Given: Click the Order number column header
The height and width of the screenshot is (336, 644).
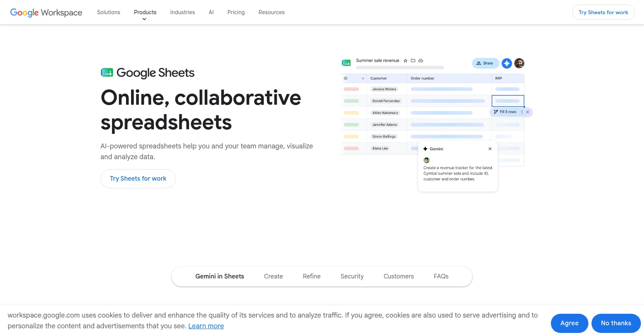Looking at the screenshot, I should [422, 78].
